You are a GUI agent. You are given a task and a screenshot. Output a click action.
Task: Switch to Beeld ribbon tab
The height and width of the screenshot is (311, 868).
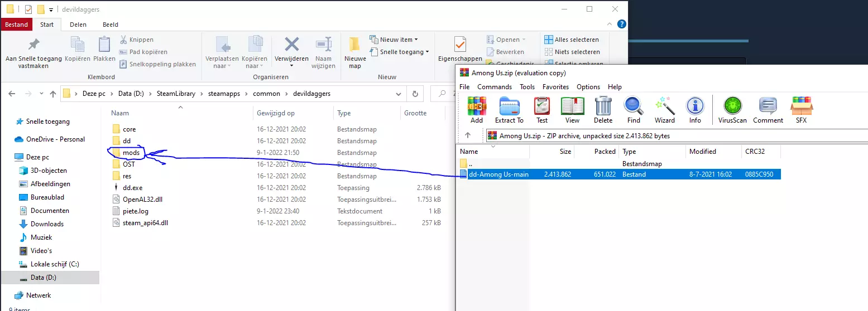[x=111, y=25]
